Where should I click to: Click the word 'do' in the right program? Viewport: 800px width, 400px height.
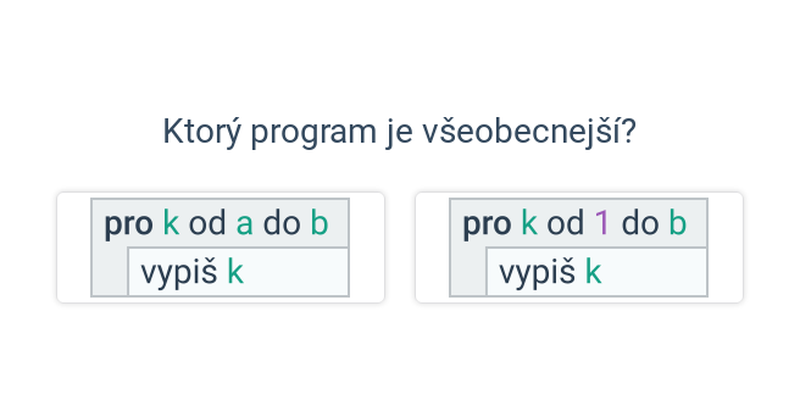click(x=640, y=223)
